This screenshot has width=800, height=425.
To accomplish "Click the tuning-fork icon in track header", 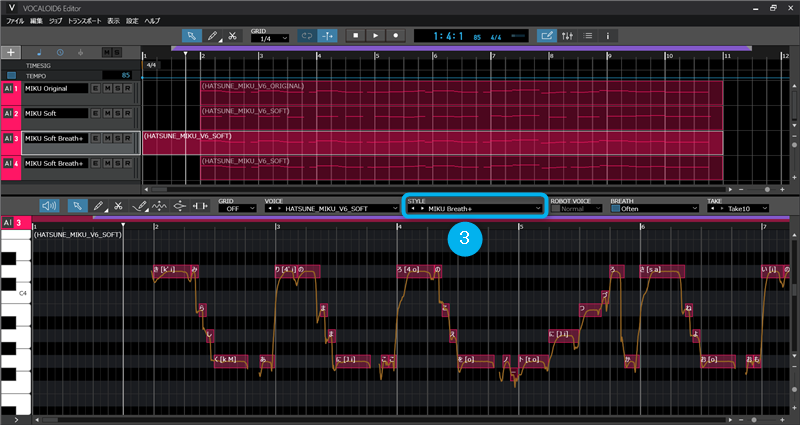I will tap(80, 53).
